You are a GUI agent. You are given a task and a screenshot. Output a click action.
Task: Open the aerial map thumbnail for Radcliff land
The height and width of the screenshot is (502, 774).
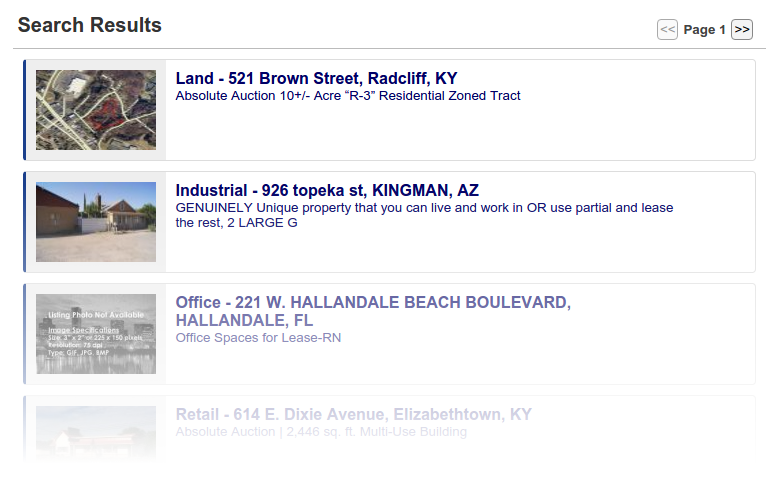pyautogui.click(x=96, y=110)
